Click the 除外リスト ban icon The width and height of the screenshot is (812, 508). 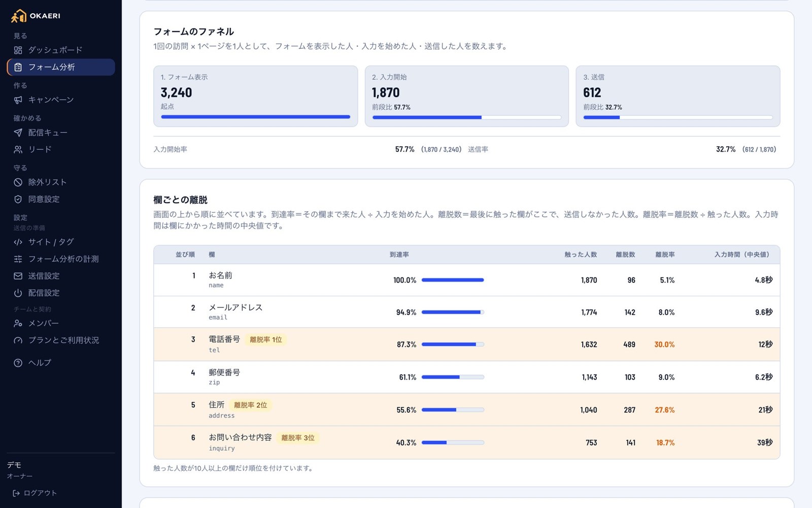coord(18,182)
